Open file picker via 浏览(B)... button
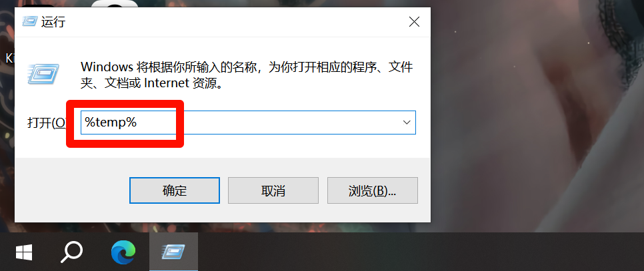 pos(372,190)
